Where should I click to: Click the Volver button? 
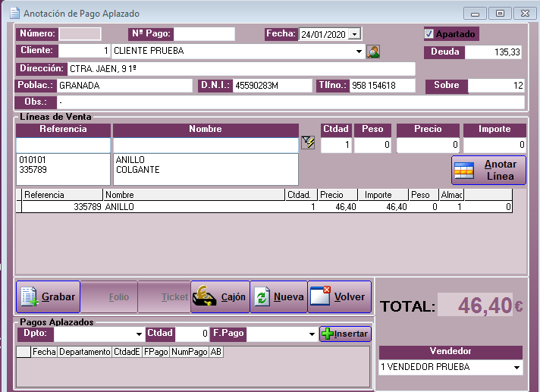pyautogui.click(x=340, y=296)
